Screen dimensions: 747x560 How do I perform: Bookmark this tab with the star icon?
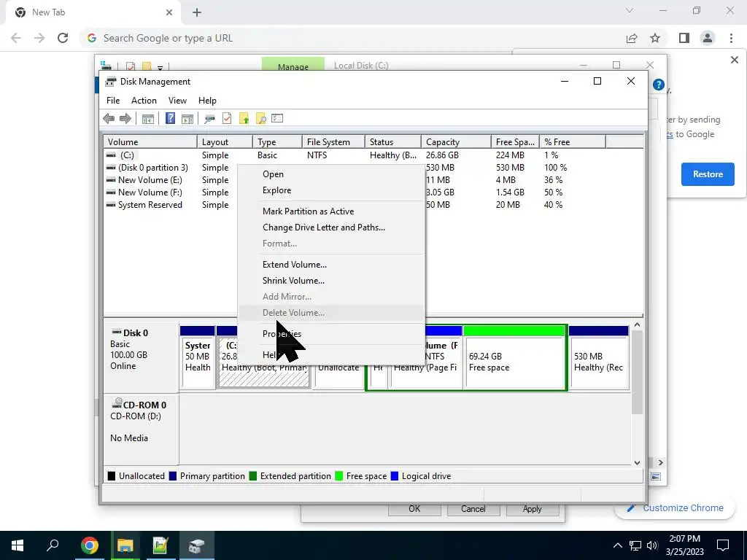pyautogui.click(x=655, y=38)
